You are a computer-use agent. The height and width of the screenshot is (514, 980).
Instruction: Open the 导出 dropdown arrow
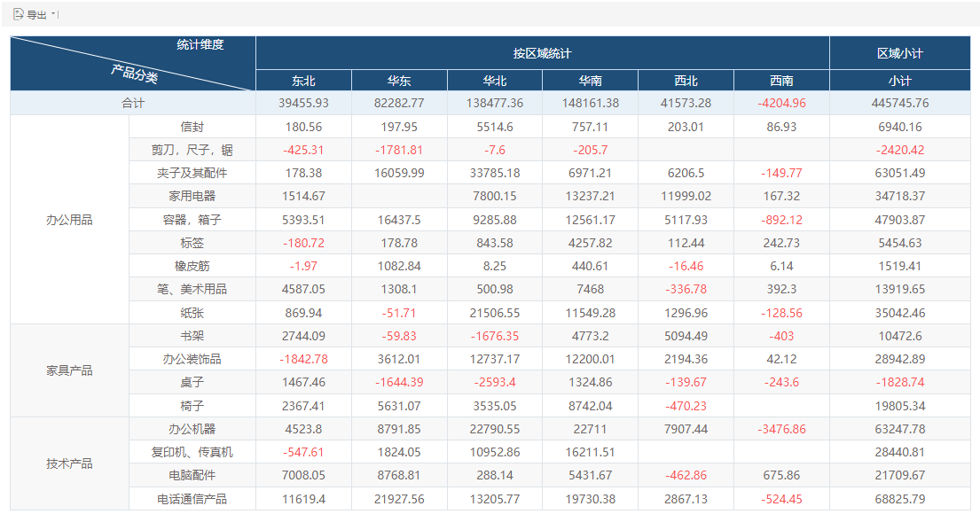[54, 14]
